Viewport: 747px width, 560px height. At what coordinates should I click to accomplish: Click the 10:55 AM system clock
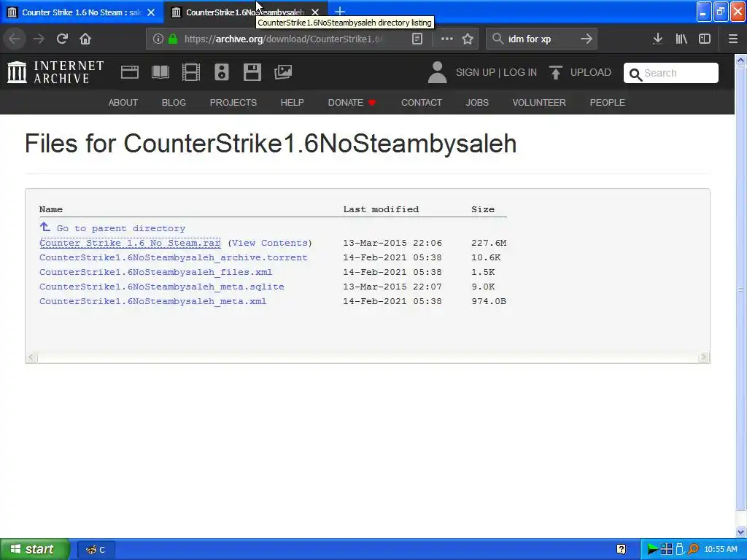click(x=721, y=550)
